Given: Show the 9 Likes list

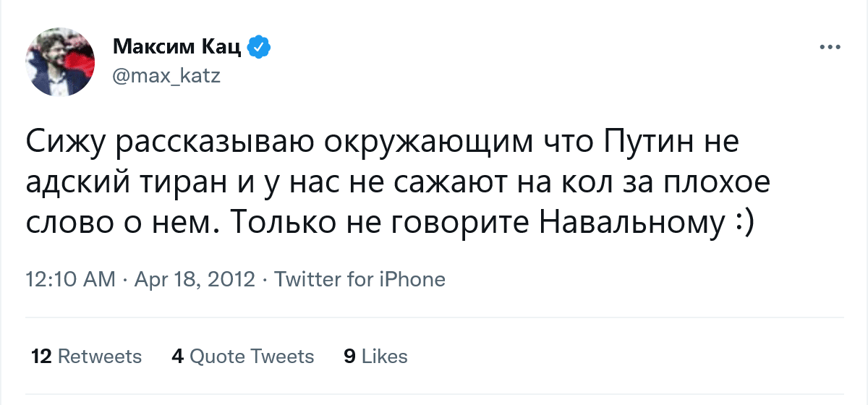Looking at the screenshot, I should pyautogui.click(x=375, y=357).
